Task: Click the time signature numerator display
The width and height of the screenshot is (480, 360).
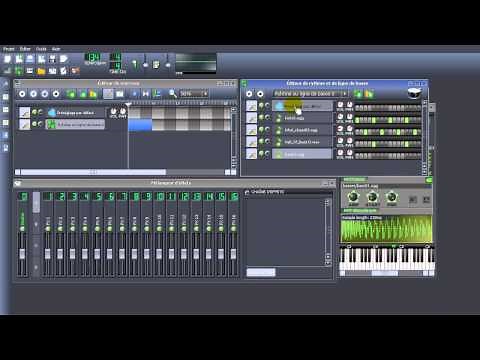Action: pos(115,57)
